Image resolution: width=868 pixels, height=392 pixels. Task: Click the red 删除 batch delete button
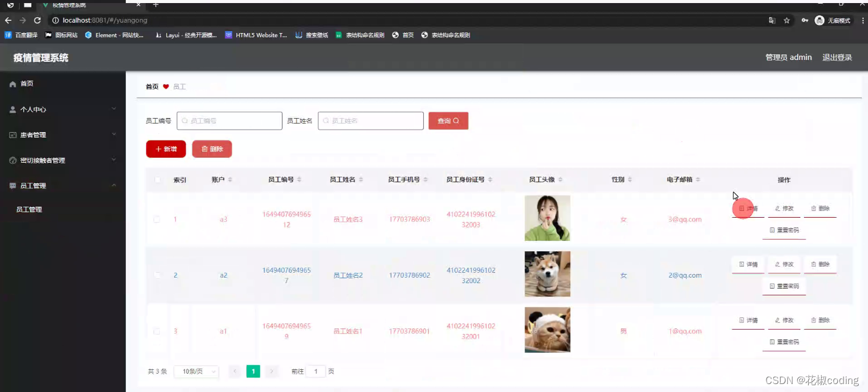pos(212,149)
